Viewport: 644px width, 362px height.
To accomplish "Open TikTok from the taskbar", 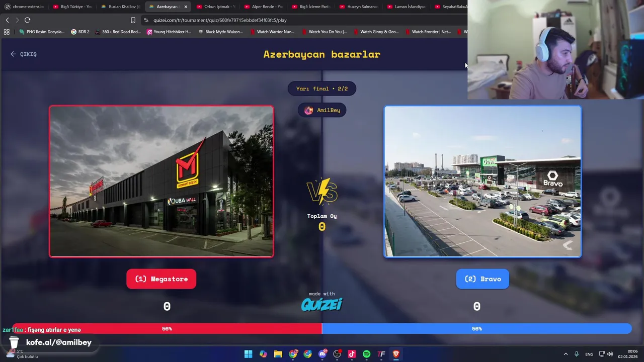I will click(x=352, y=354).
